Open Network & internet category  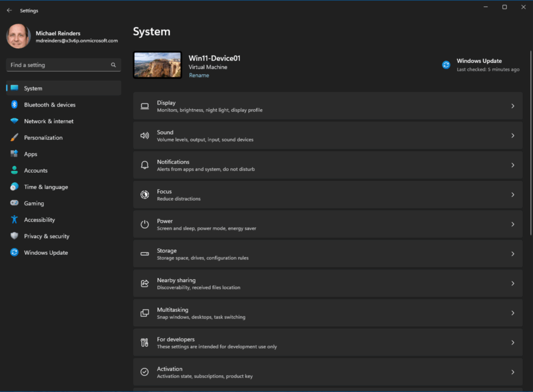point(64,121)
